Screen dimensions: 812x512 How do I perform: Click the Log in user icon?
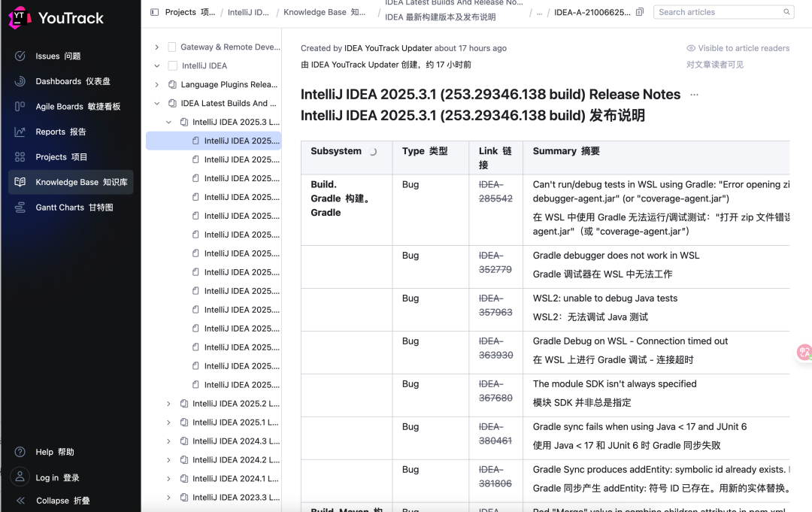[20, 477]
